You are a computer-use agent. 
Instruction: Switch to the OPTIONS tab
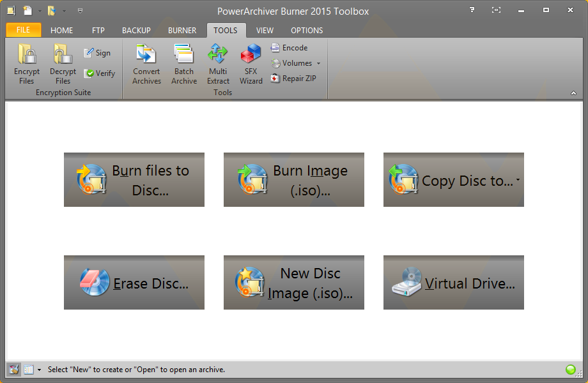tap(307, 31)
